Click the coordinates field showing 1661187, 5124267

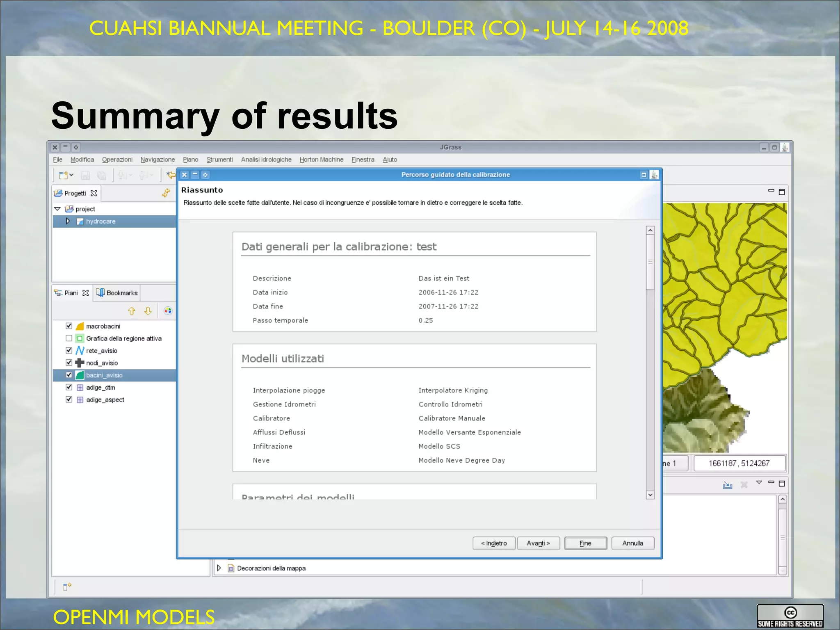739,463
